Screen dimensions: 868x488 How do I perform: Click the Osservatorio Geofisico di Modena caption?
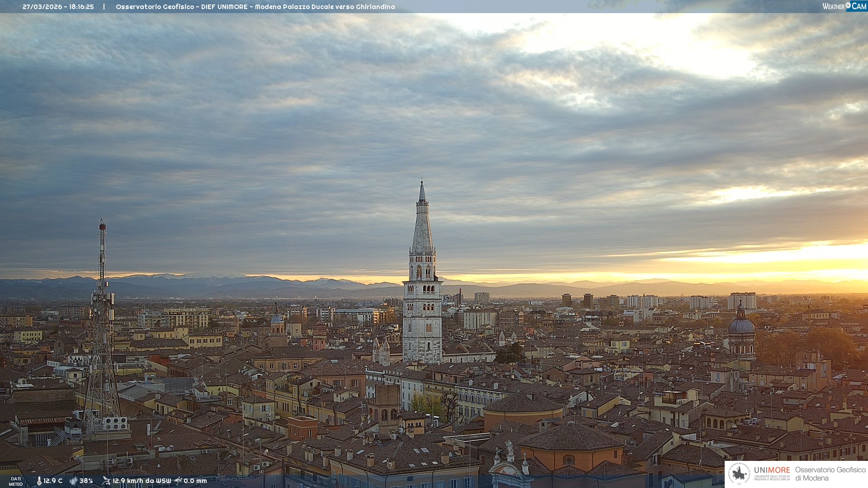coord(830,474)
